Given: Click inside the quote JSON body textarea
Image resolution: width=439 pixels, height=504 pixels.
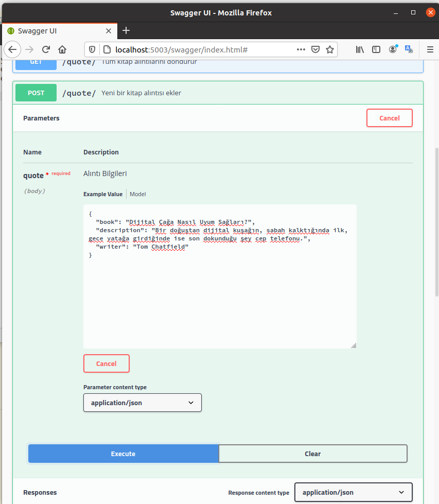Looking at the screenshot, I should click(220, 299).
